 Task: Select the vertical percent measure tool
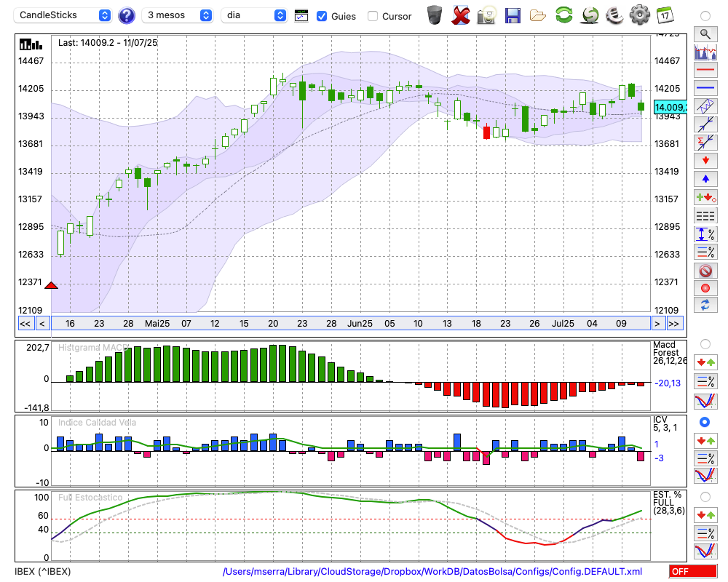pyautogui.click(x=705, y=234)
